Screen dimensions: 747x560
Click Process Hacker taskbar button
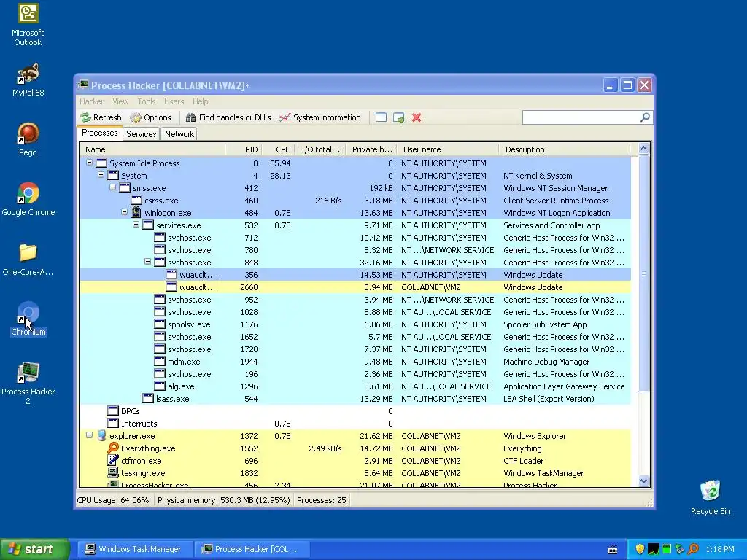252,549
